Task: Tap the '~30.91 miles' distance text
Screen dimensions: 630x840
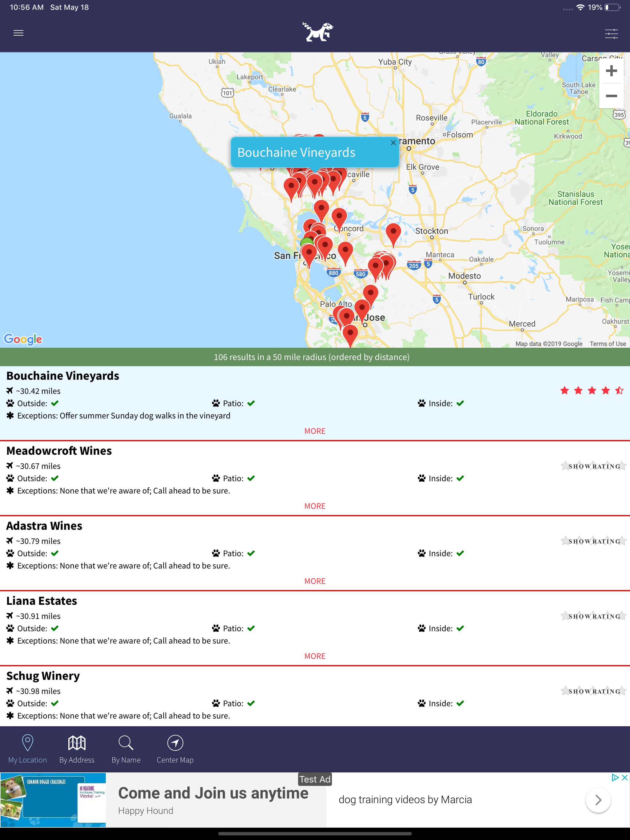Action: click(38, 616)
